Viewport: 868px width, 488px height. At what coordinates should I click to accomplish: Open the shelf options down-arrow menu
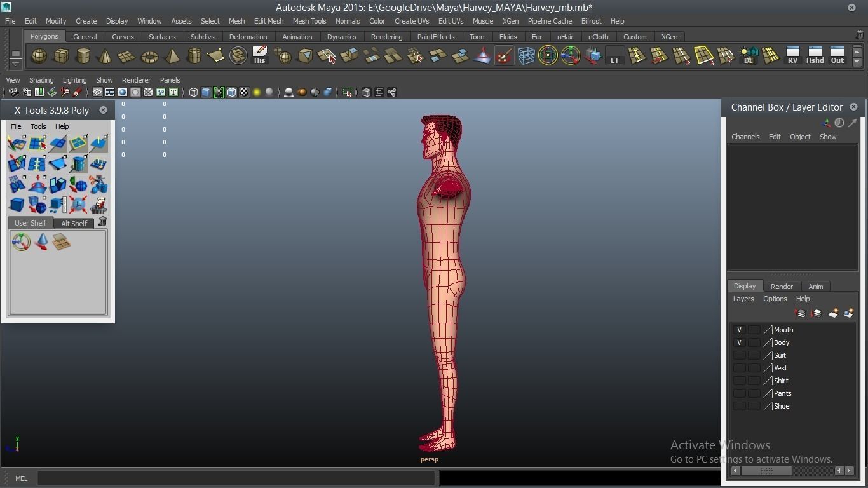pos(15,64)
